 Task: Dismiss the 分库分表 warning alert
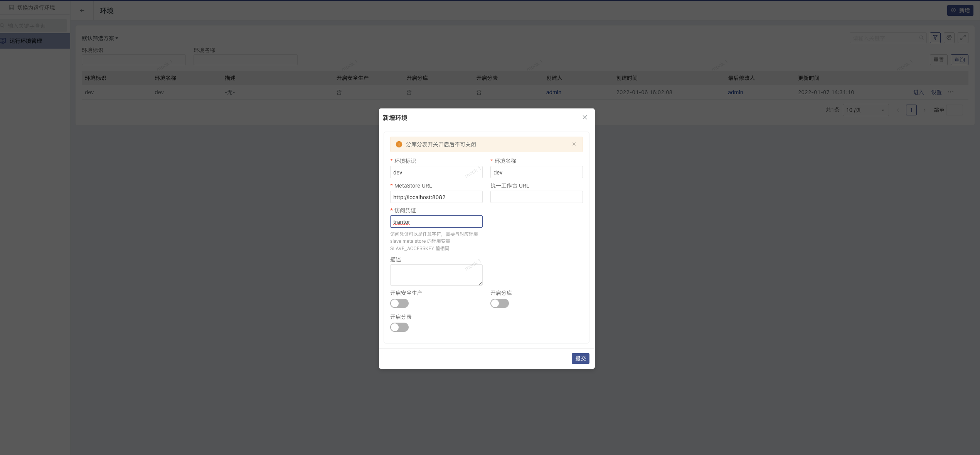(574, 144)
